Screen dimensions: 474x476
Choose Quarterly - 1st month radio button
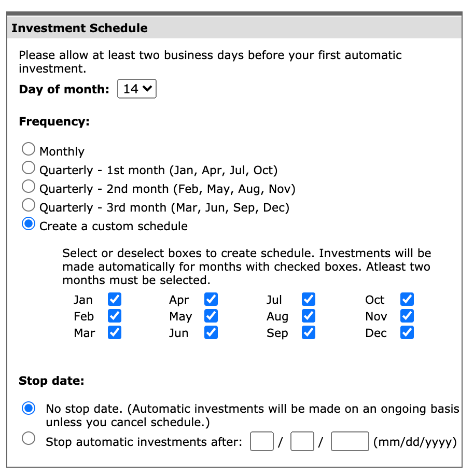pyautogui.click(x=29, y=168)
